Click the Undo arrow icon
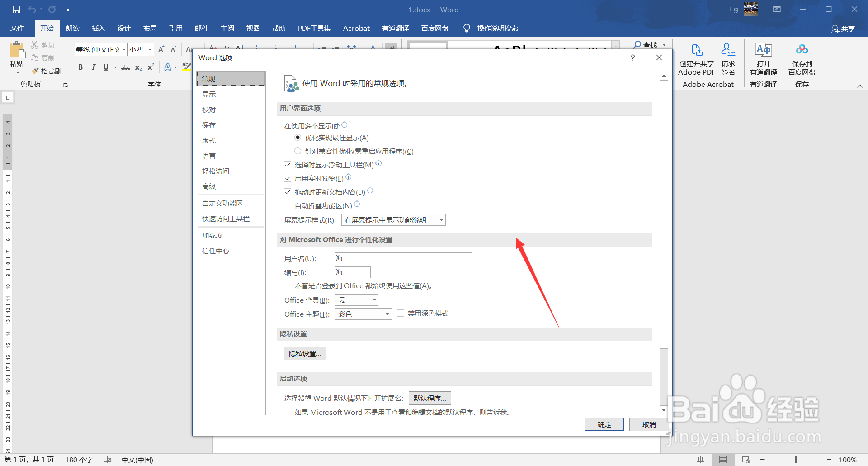868x466 pixels. pyautogui.click(x=32, y=10)
